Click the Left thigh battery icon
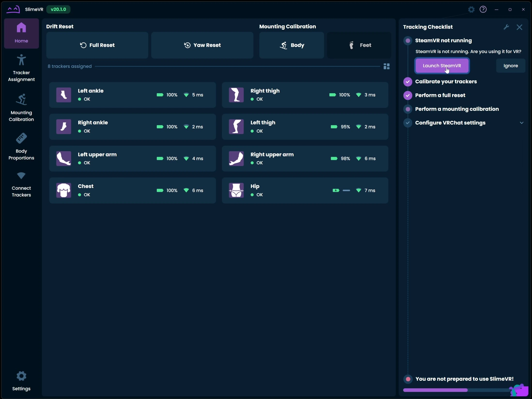The height and width of the screenshot is (399, 532). (x=334, y=127)
